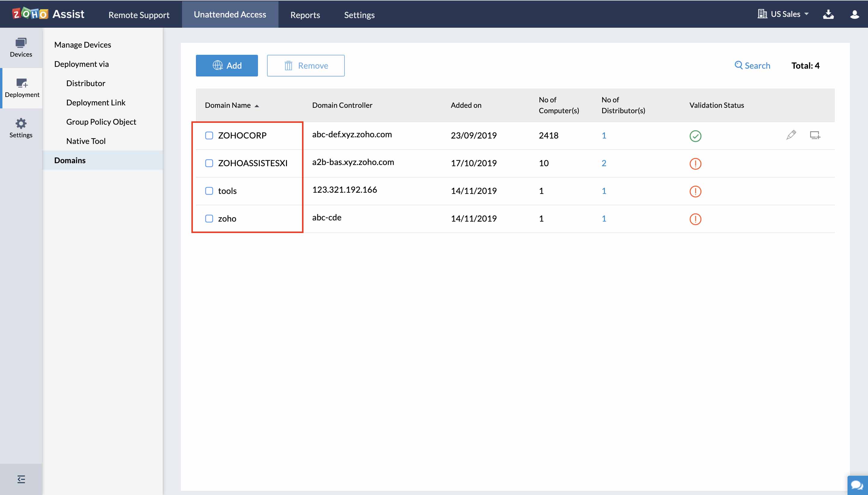The height and width of the screenshot is (495, 868).
Task: Tick the zoho domain checkbox
Action: coord(209,219)
